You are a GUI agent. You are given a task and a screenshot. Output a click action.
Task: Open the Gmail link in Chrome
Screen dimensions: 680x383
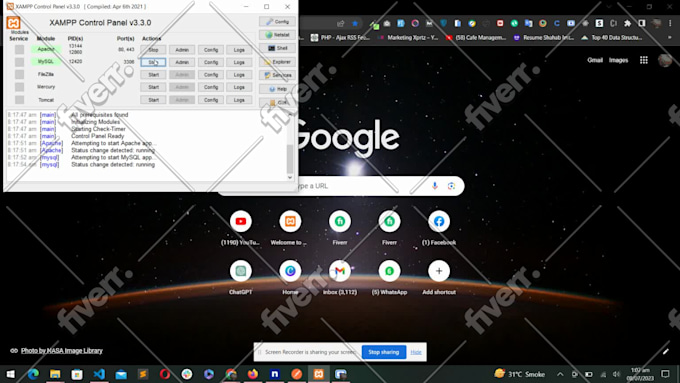(595, 60)
